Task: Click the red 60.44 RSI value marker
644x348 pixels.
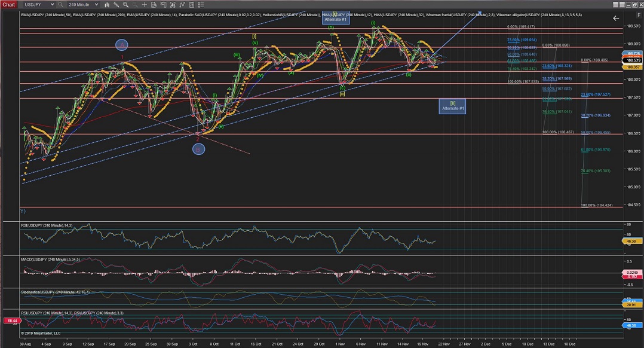Action: pyautogui.click(x=13, y=320)
